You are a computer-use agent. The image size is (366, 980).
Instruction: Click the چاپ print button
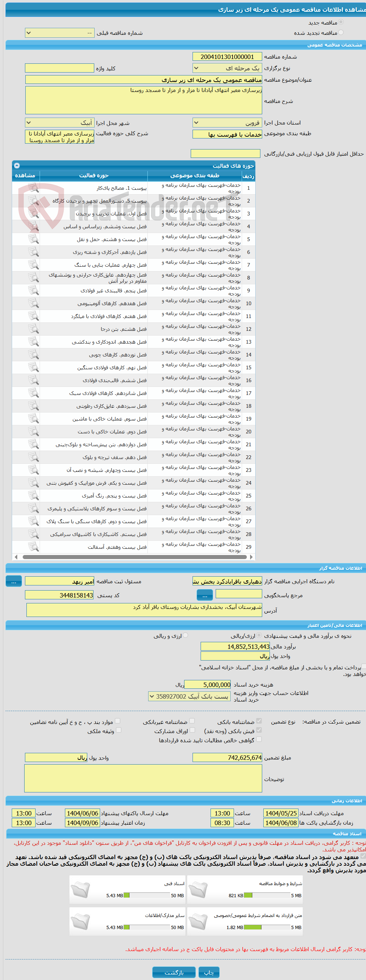(x=209, y=972)
